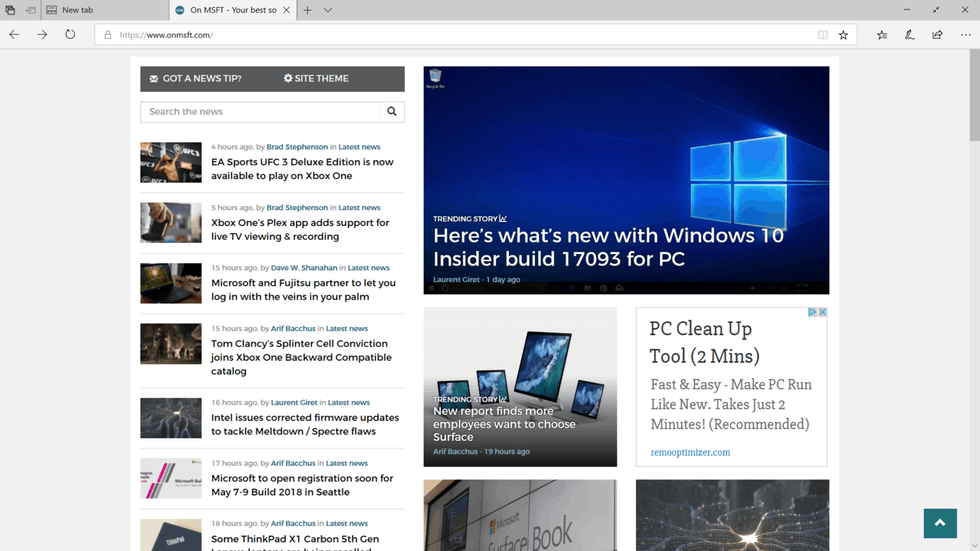Open the tabs you've set aside icon
Image resolution: width=980 pixels, height=551 pixels.
10,10
